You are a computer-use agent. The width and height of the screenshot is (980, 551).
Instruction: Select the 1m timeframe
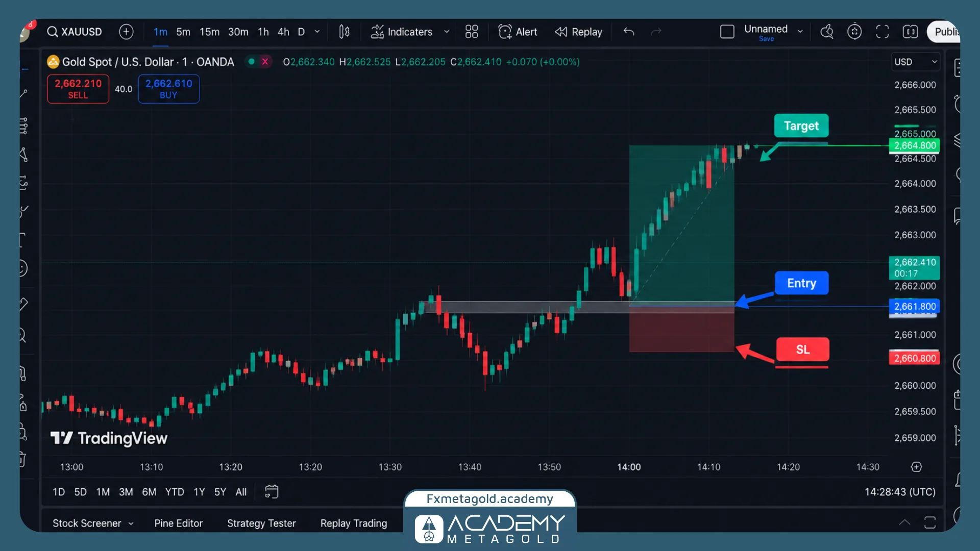tap(160, 32)
